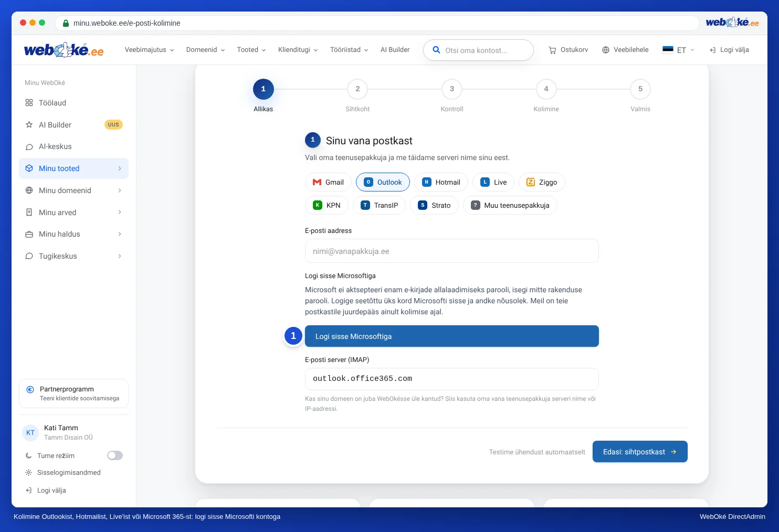
Task: Click the KT user avatar
Action: 30,433
